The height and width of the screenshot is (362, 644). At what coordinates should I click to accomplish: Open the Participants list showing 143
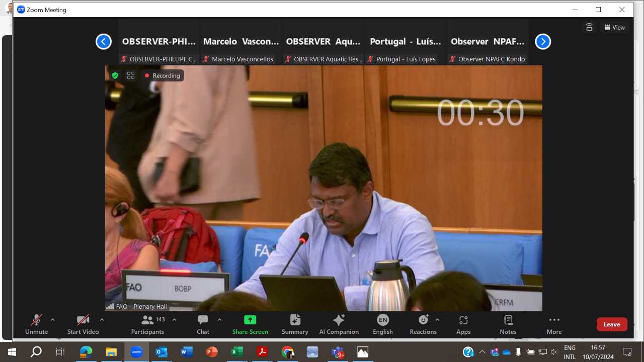tap(147, 324)
